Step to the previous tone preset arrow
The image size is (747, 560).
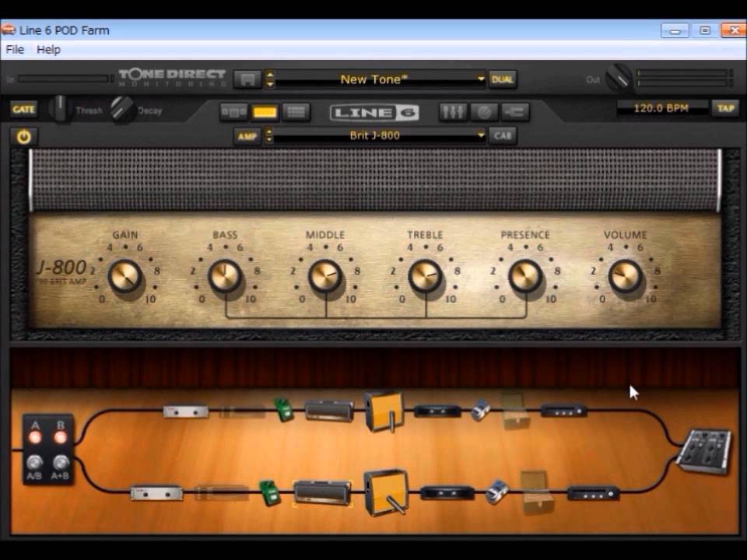click(x=270, y=75)
